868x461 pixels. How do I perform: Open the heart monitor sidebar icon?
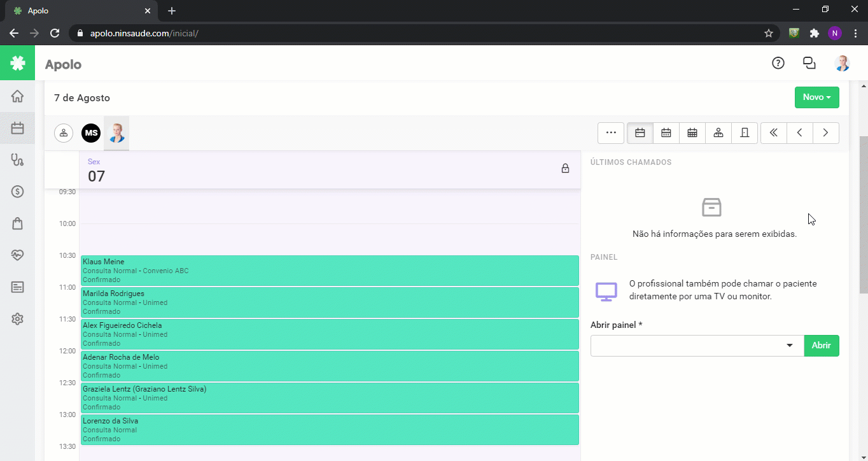(x=17, y=255)
